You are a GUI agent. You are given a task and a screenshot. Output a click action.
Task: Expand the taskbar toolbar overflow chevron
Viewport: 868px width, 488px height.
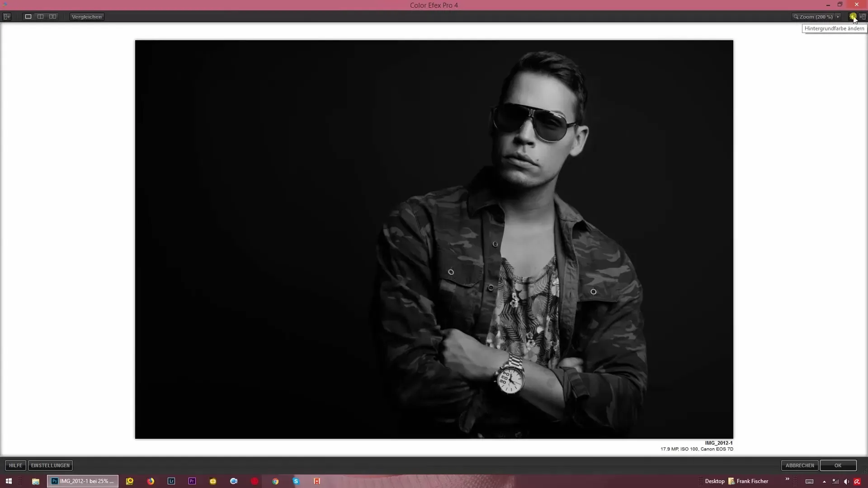click(x=787, y=479)
